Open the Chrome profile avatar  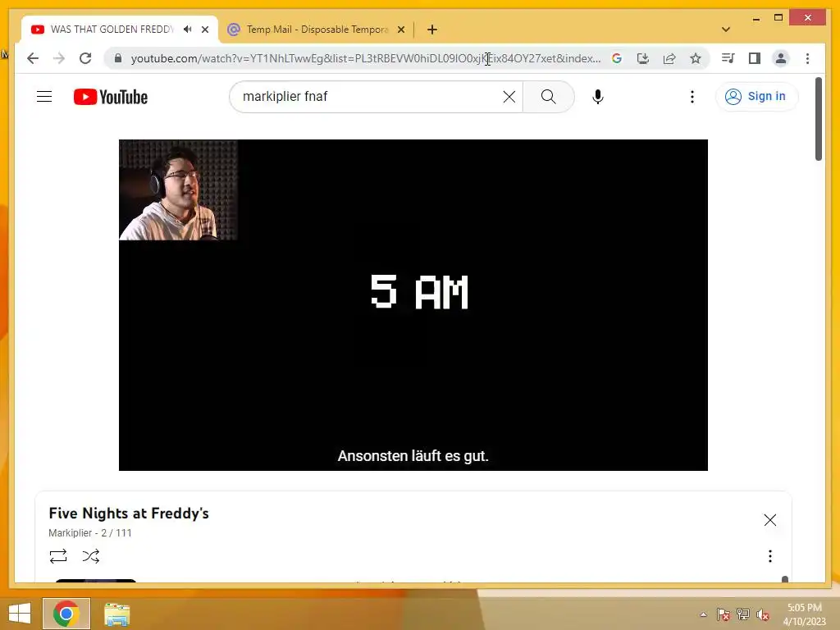781,58
